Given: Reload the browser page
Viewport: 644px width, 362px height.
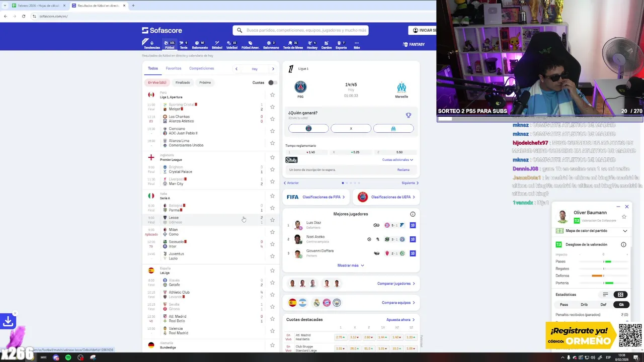Looking at the screenshot, I should point(24,16).
